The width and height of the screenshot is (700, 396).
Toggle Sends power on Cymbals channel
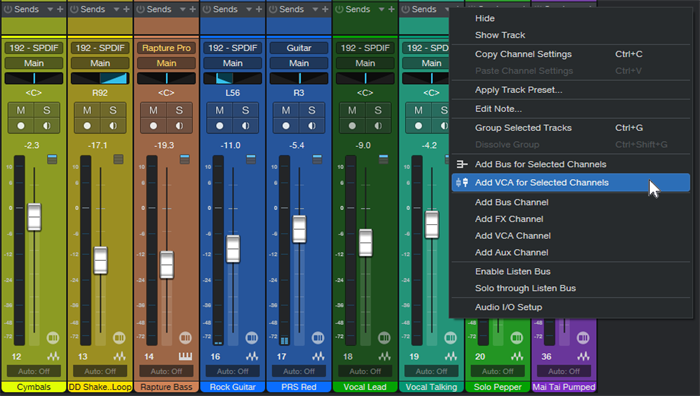point(8,9)
